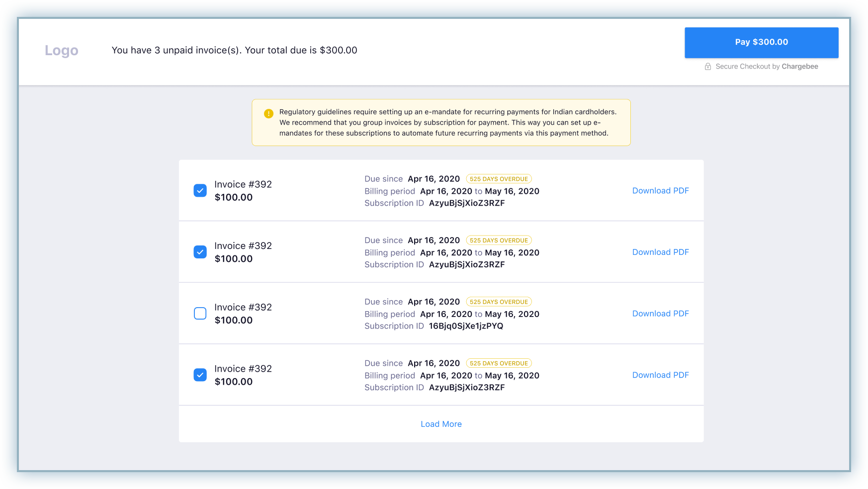
Task: Click Secure Checkout by Chargebee text
Action: [767, 67]
